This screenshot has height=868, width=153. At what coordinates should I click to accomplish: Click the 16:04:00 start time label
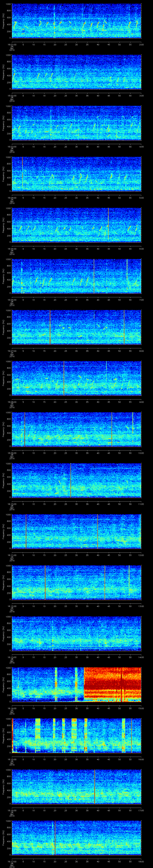tap(12, 198)
